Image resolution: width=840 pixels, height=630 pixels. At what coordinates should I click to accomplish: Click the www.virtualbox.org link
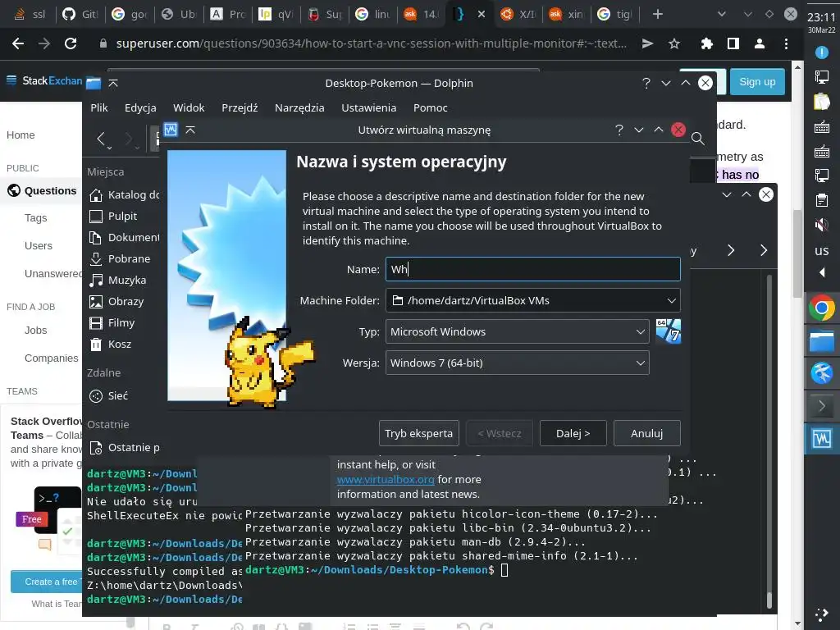[x=386, y=479]
